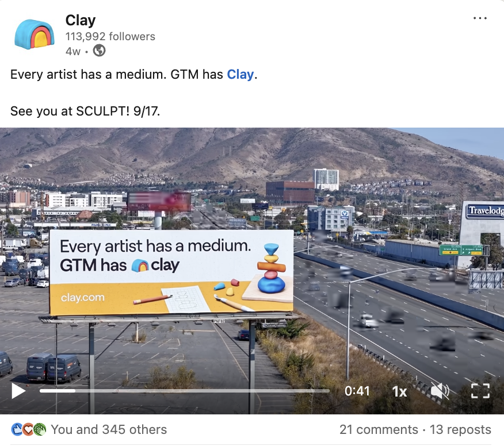
Task: Open the three-dots post options menu
Action: pos(480,18)
